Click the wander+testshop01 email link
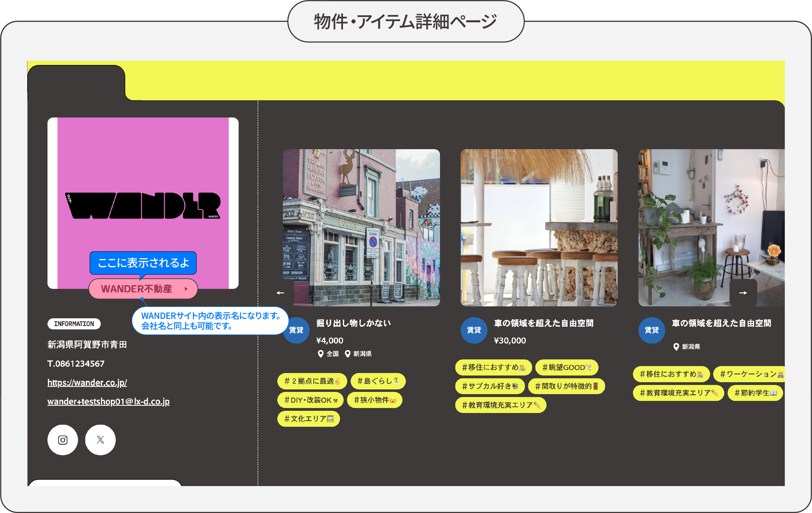 pyautogui.click(x=108, y=401)
